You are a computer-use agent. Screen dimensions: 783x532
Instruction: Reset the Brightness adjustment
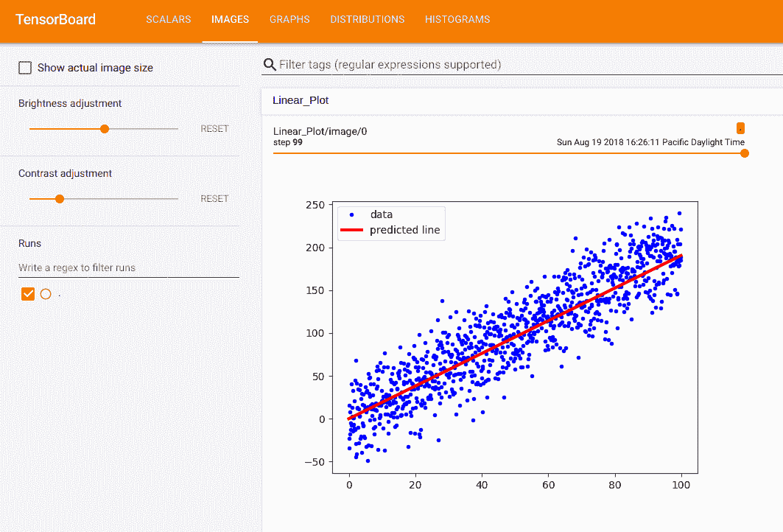click(214, 129)
